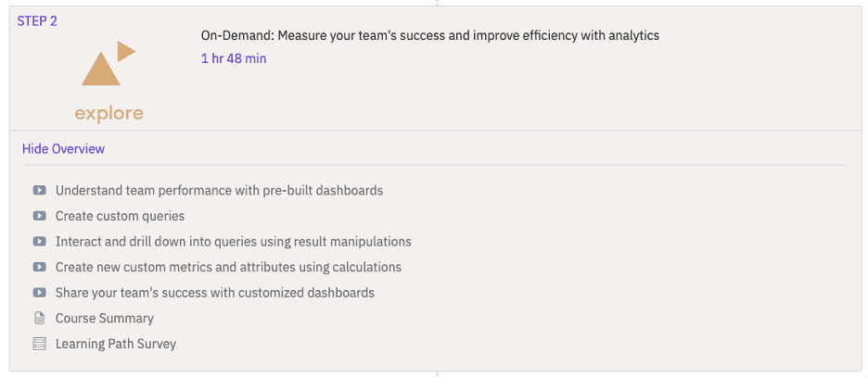Click the video icon beside custom metrics lesson
The width and height of the screenshot is (868, 378).
tap(39, 267)
